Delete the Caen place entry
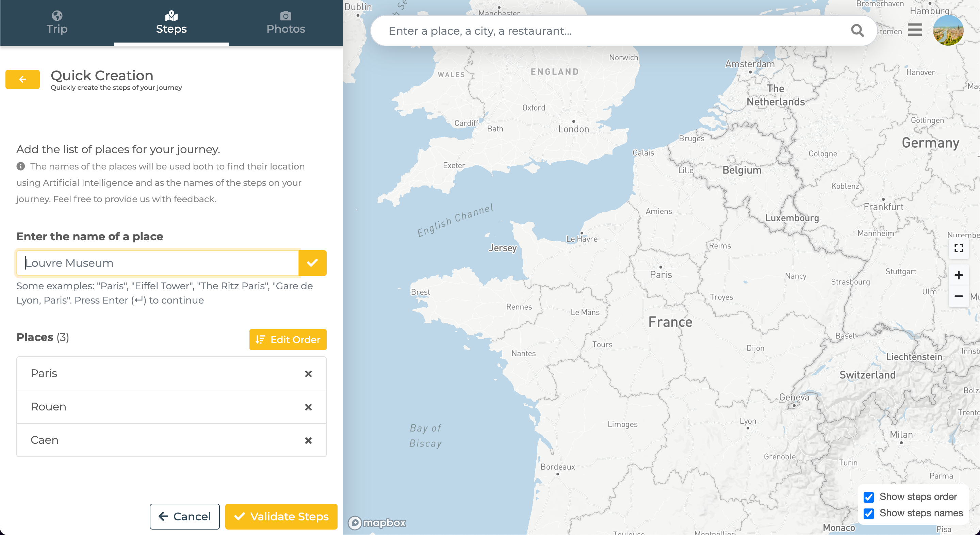 coord(308,440)
